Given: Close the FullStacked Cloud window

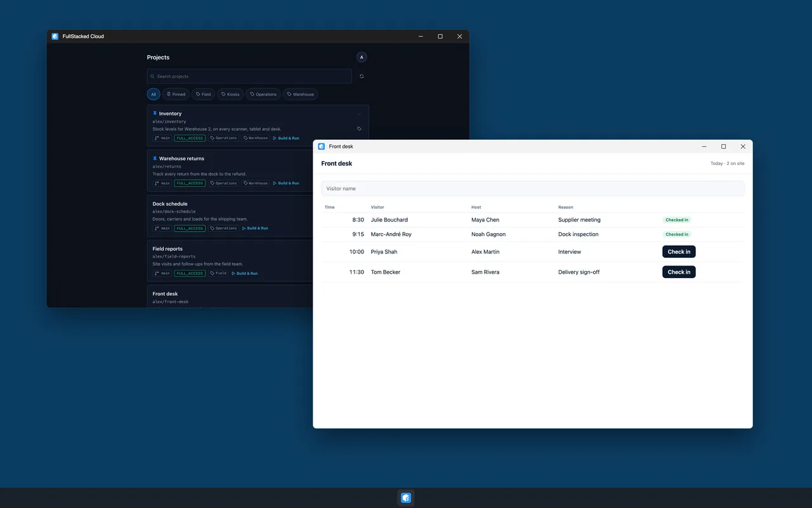Looking at the screenshot, I should click(x=460, y=36).
